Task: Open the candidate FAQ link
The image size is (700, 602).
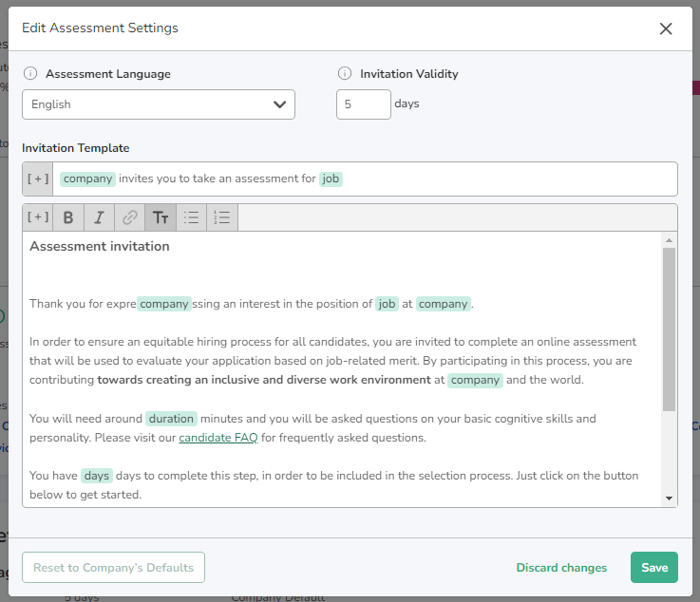Action: [218, 438]
